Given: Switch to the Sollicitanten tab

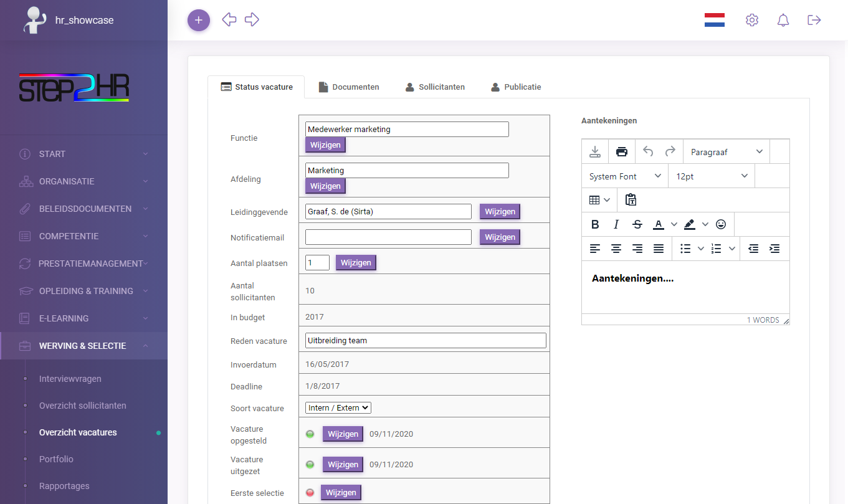Looking at the screenshot, I should point(435,87).
